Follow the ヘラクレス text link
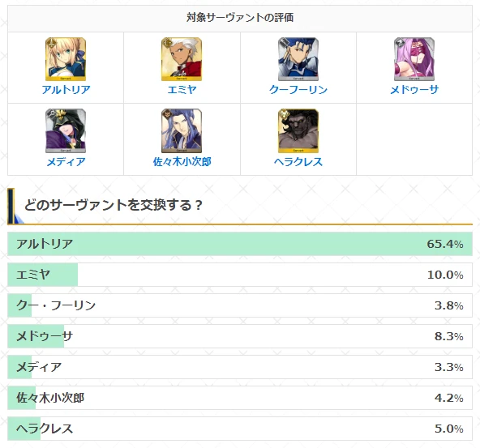This screenshot has width=480, height=448. tap(298, 161)
